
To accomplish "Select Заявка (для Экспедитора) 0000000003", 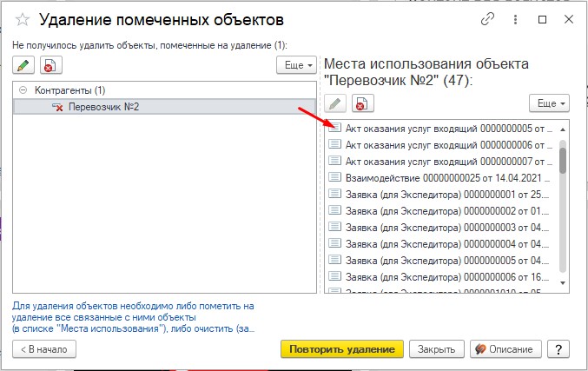I will (441, 228).
